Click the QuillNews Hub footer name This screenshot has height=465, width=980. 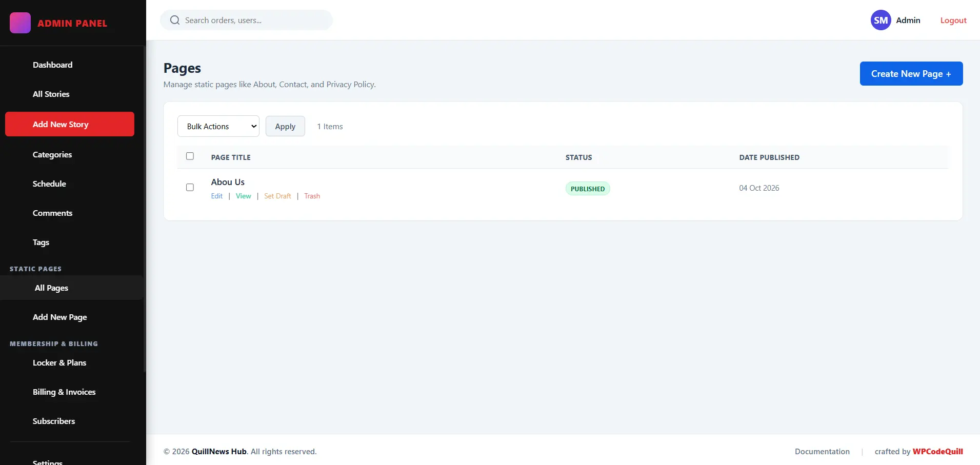[219, 451]
